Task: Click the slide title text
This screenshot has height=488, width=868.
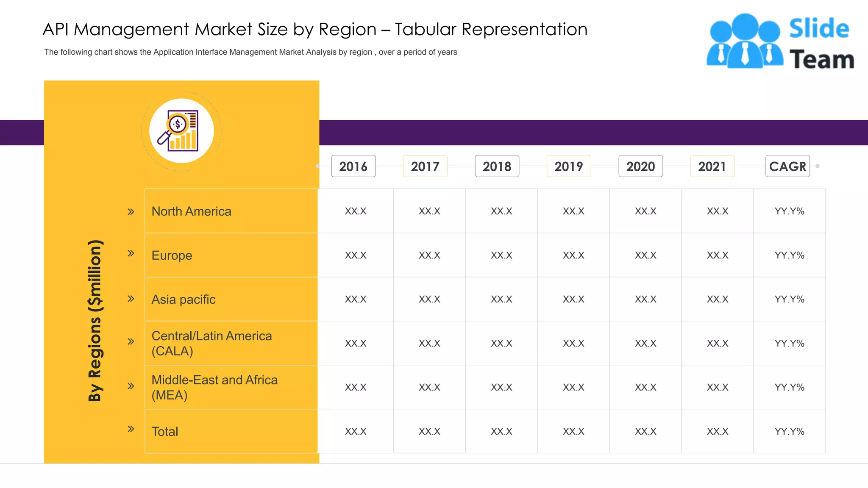Action: pyautogui.click(x=315, y=29)
